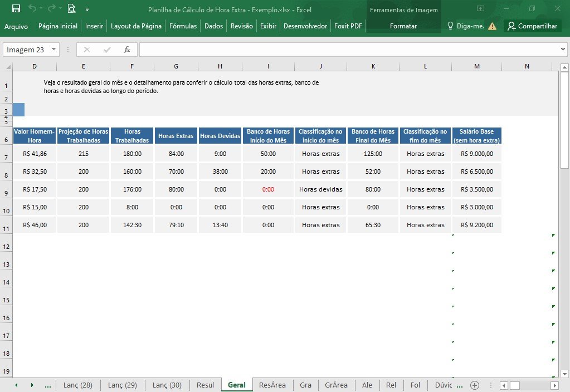Save the workbook with the floppy disk icon
The width and height of the screenshot is (570, 392).
tap(16, 9)
